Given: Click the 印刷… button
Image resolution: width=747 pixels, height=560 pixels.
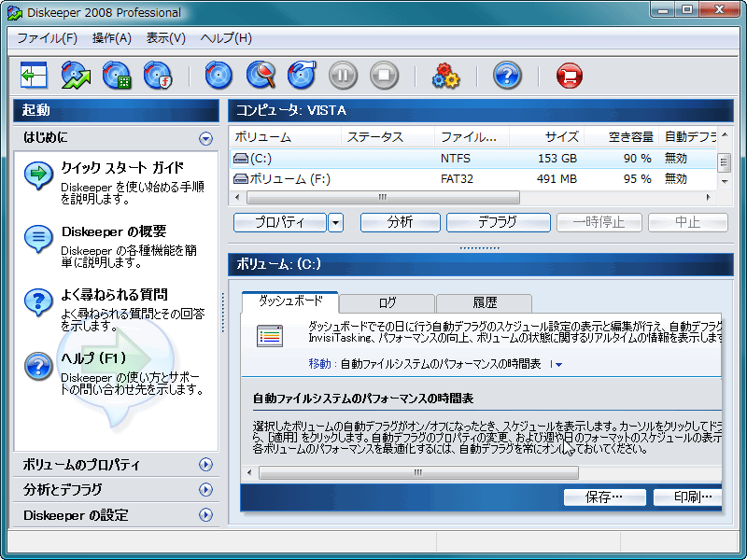Looking at the screenshot, I should (687, 497).
